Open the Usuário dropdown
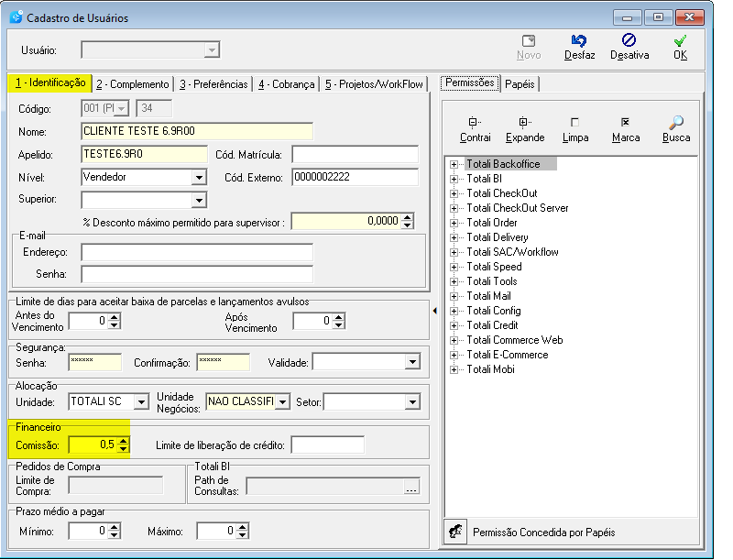Viewport: 733px width, 560px height. pos(212,50)
